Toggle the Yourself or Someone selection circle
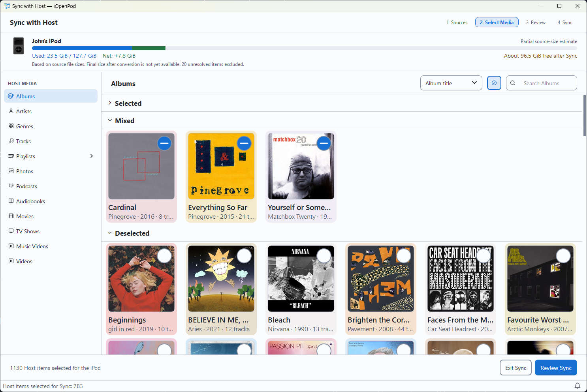This screenshot has width=587, height=392. tap(324, 143)
